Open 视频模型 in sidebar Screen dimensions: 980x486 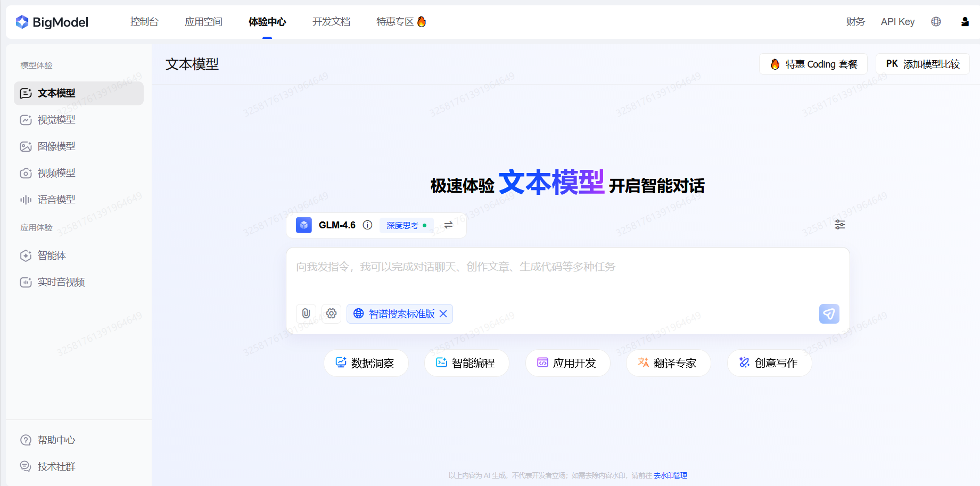tap(79, 173)
